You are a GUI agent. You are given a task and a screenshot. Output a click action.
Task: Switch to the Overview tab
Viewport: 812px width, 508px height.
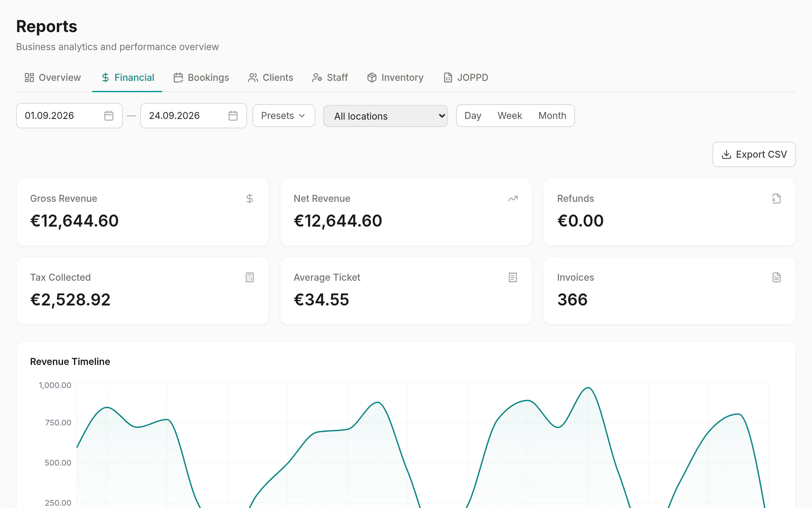53,78
